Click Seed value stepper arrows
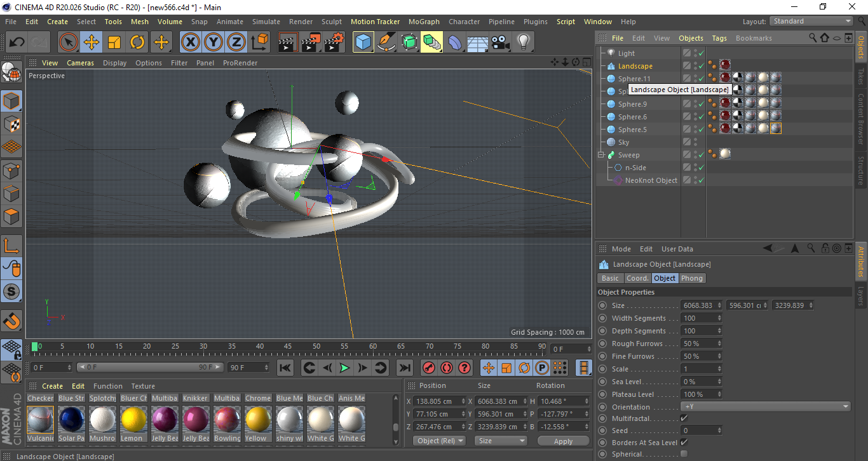The image size is (868, 461). click(719, 431)
